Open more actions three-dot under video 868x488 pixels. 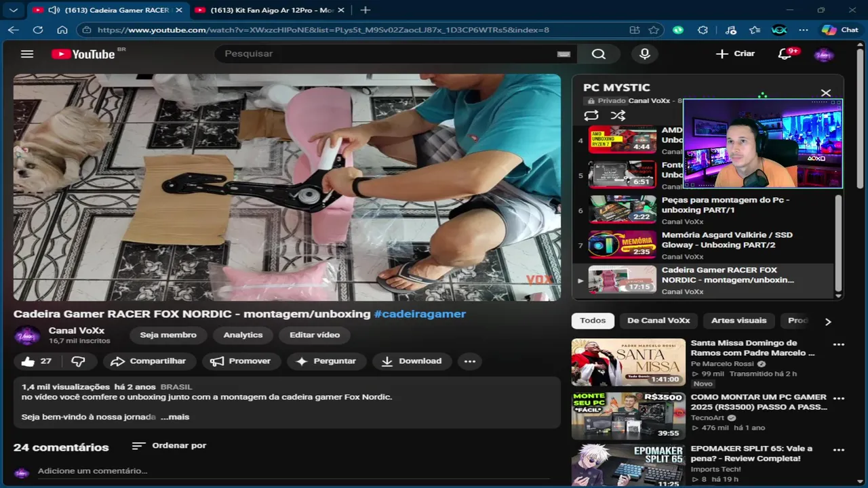[x=470, y=361]
